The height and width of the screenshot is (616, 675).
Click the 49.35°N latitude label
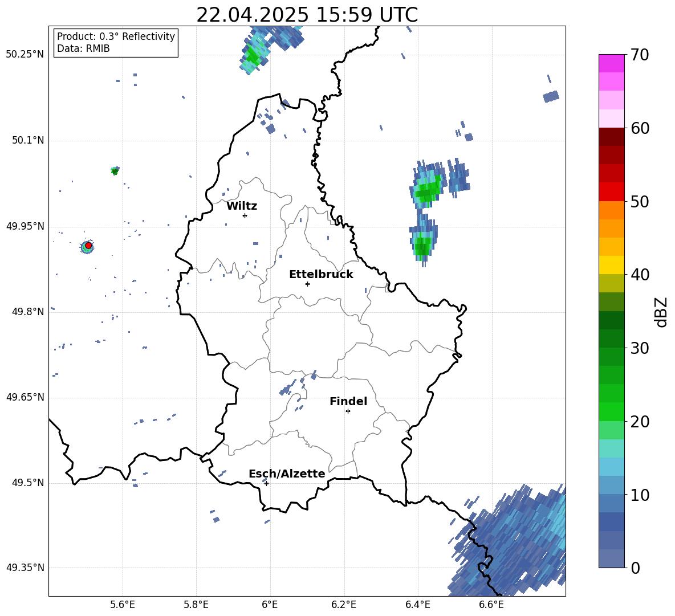click(x=25, y=568)
